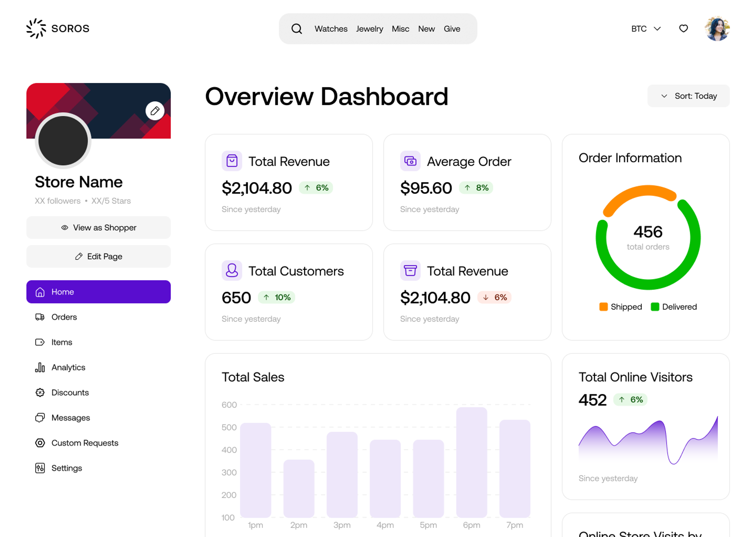Click the Settings sliders icon
756x537 pixels.
[x=40, y=468]
